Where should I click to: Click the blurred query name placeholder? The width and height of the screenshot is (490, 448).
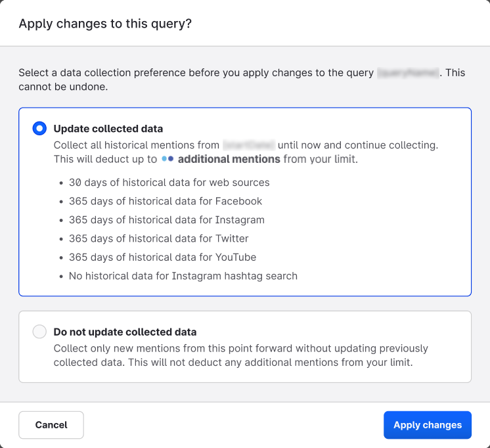click(408, 73)
